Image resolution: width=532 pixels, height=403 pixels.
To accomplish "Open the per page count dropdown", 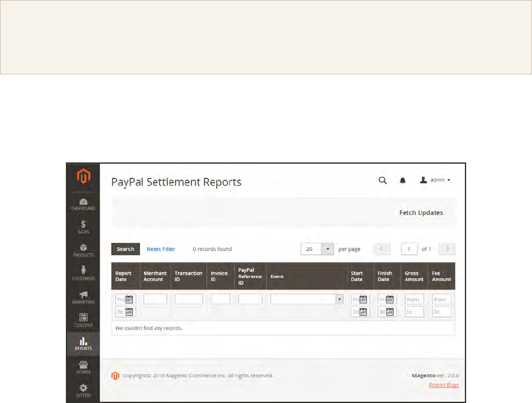I will 317,249.
